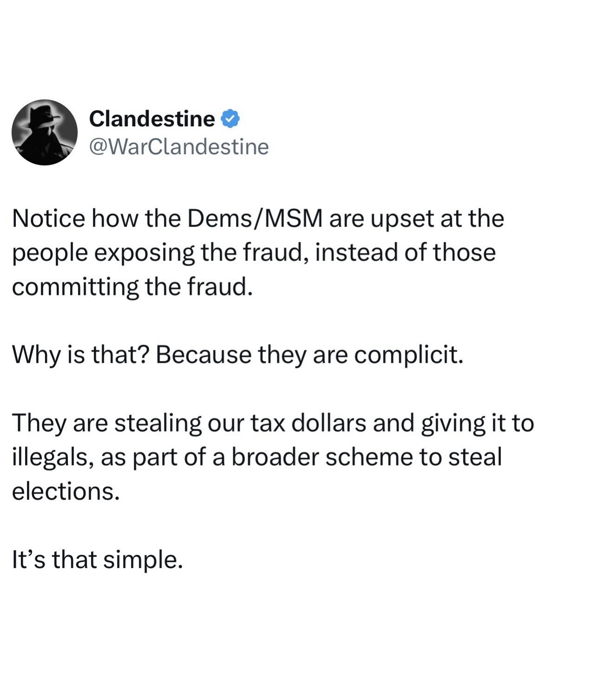The width and height of the screenshot is (599, 700).
Task: Click the "It's that simple." line
Action: [x=98, y=560]
